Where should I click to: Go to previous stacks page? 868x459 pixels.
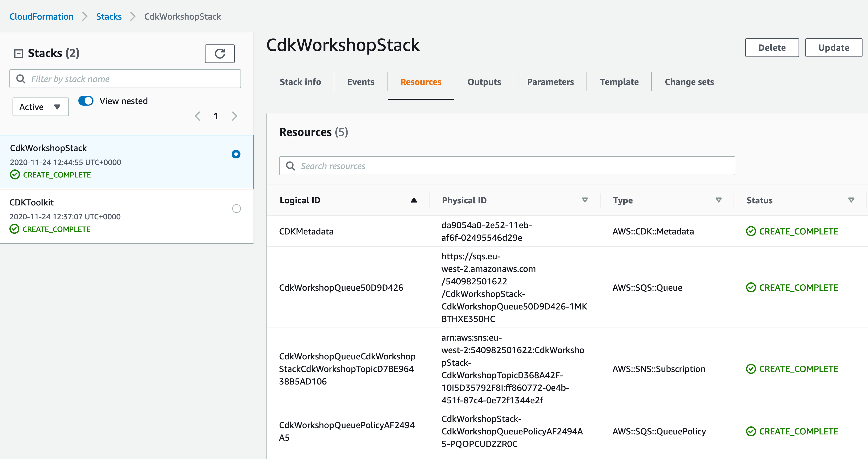[197, 116]
